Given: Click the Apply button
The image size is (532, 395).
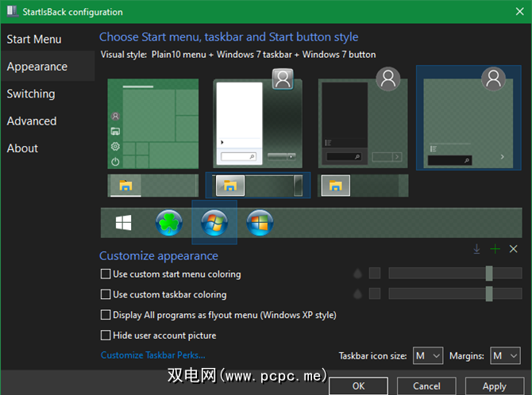Looking at the screenshot, I should 494,386.
